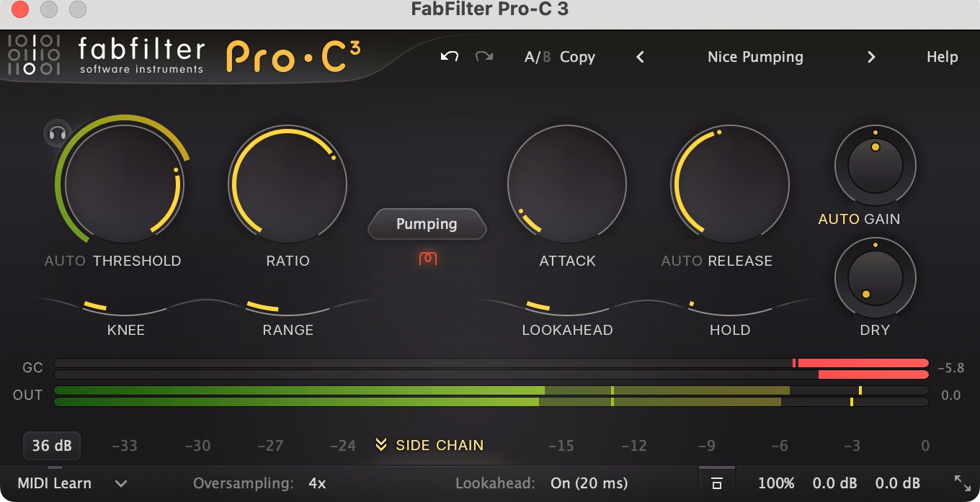Click the -5.8 gain reduction readout
The width and height of the screenshot is (980, 502).
click(950, 368)
